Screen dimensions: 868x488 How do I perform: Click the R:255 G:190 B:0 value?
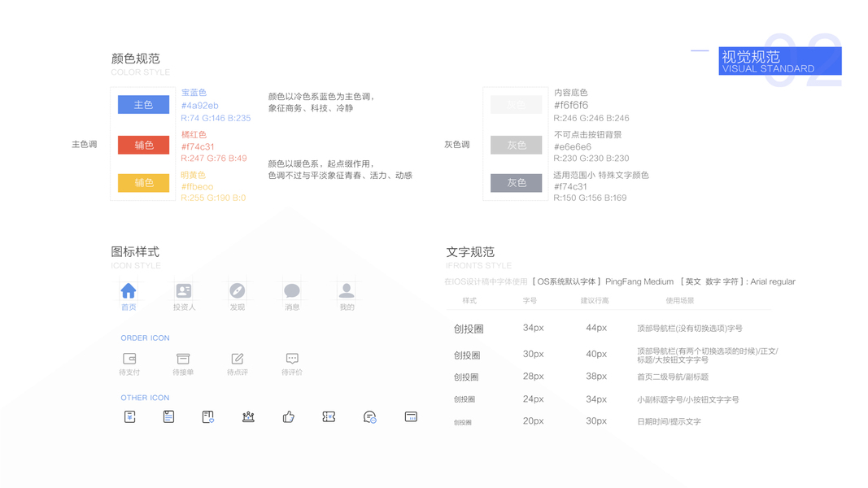point(213,198)
